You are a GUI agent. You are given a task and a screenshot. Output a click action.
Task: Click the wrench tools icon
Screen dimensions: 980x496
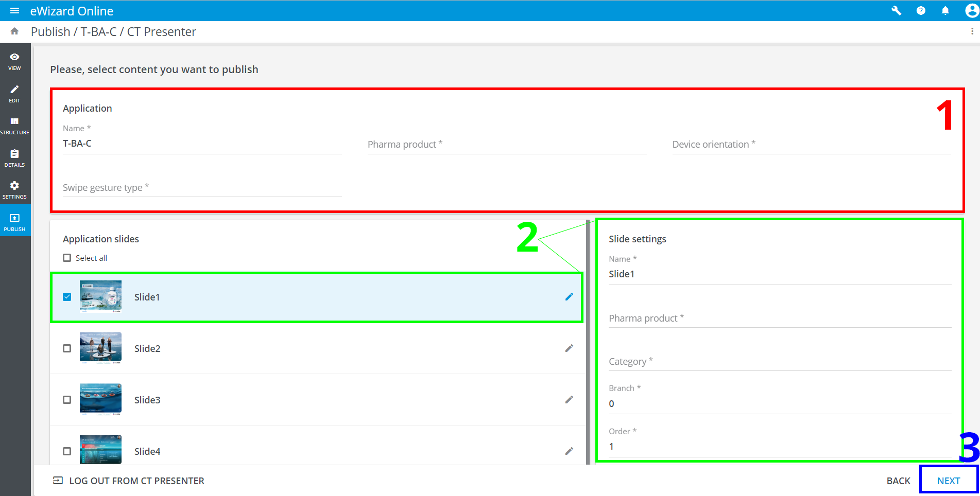(x=896, y=11)
